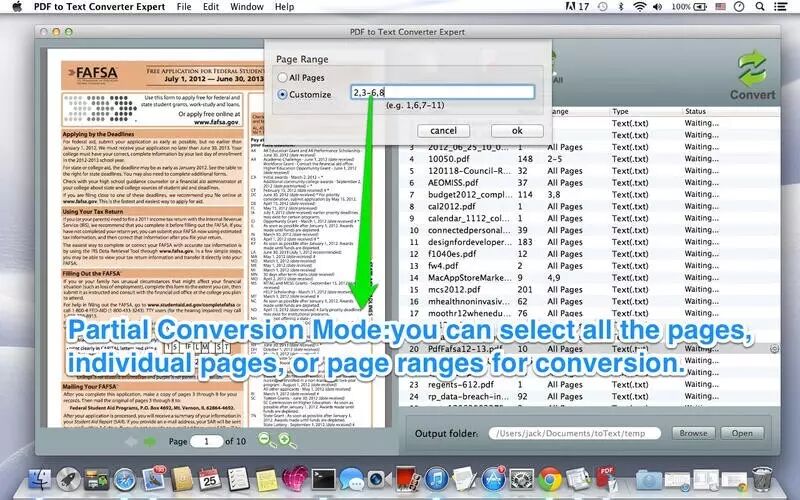Go to next preview page green arrow
Viewport: 800px width, 500px height.
(149, 441)
